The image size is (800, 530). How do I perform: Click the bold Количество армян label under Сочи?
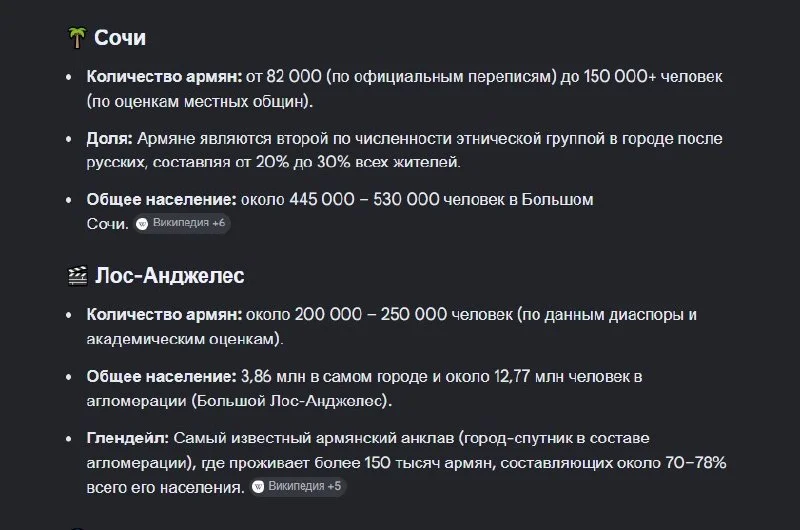164,77
